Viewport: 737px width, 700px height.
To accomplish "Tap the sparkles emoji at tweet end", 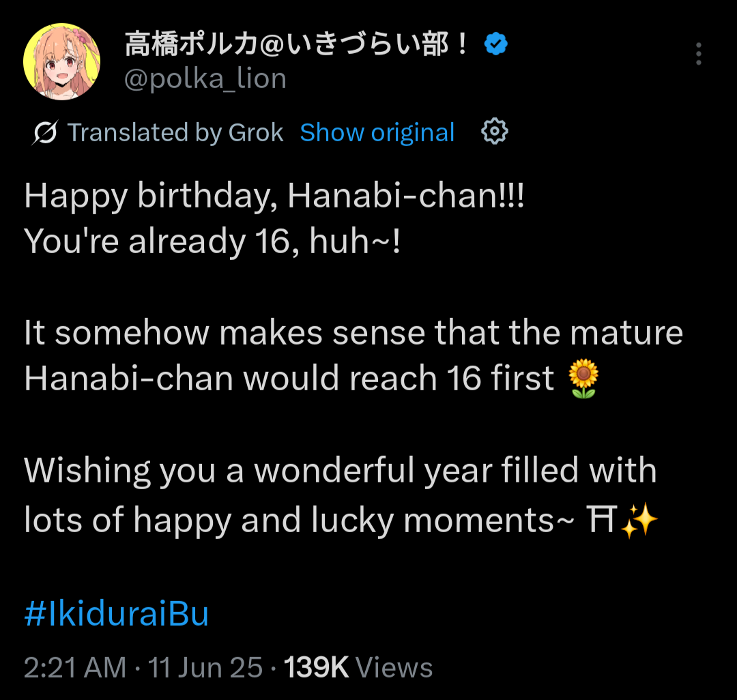I will tap(639, 520).
